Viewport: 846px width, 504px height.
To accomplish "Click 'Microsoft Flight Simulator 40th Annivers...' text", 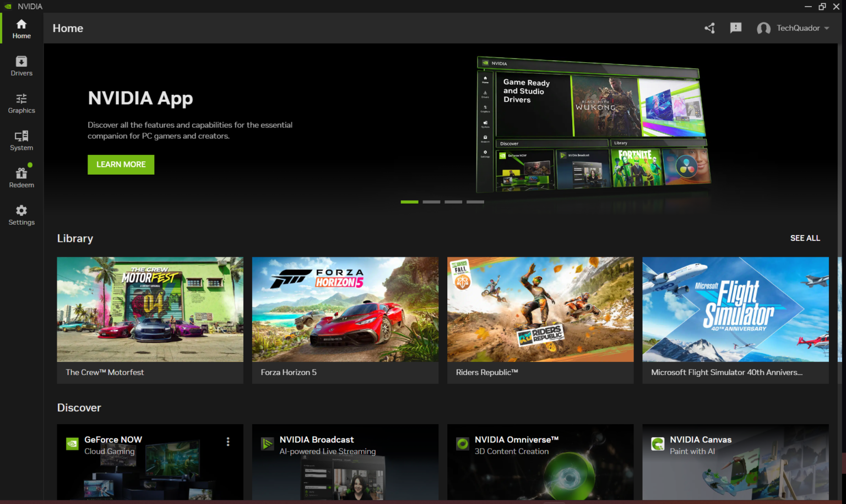I will coord(726,372).
